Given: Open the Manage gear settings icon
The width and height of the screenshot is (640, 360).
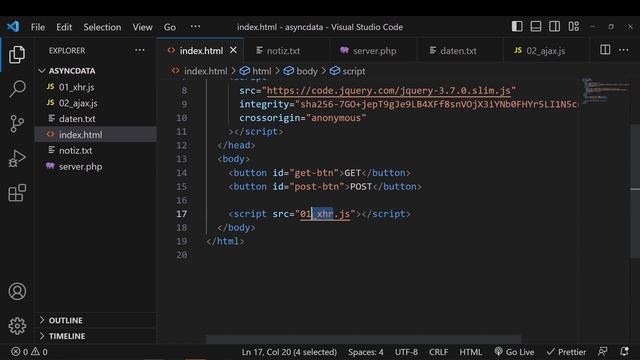Looking at the screenshot, I should coord(17,326).
